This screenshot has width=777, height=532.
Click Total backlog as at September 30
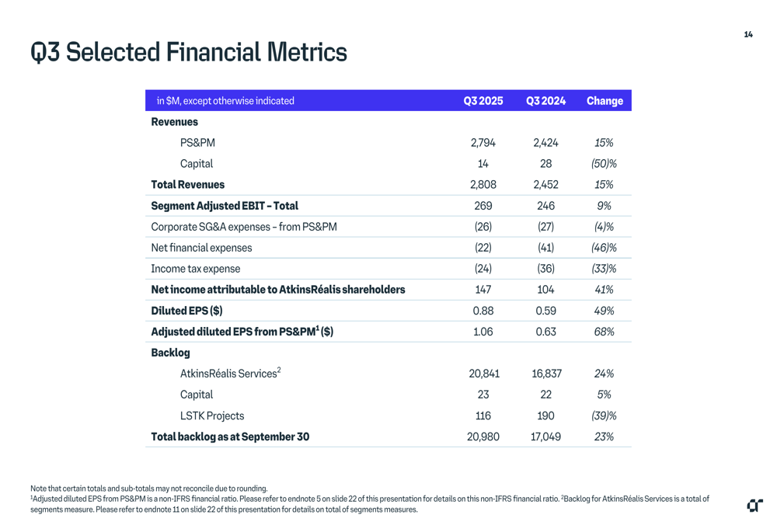(230, 436)
